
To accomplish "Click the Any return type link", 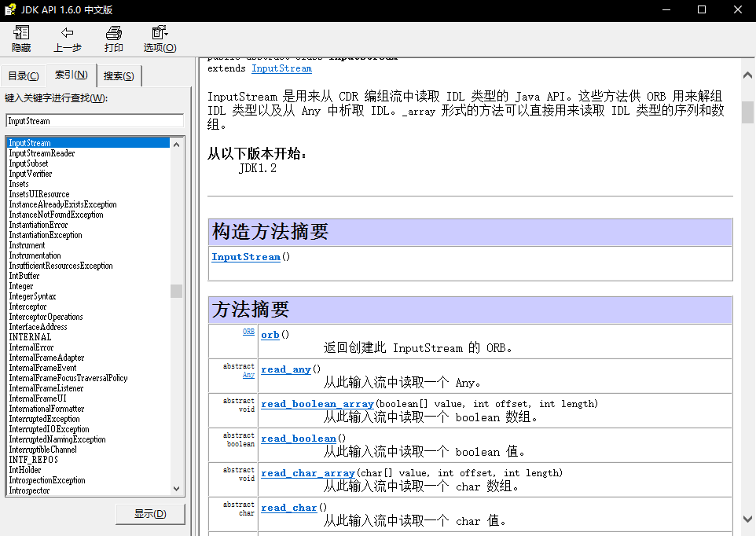I will [x=249, y=375].
